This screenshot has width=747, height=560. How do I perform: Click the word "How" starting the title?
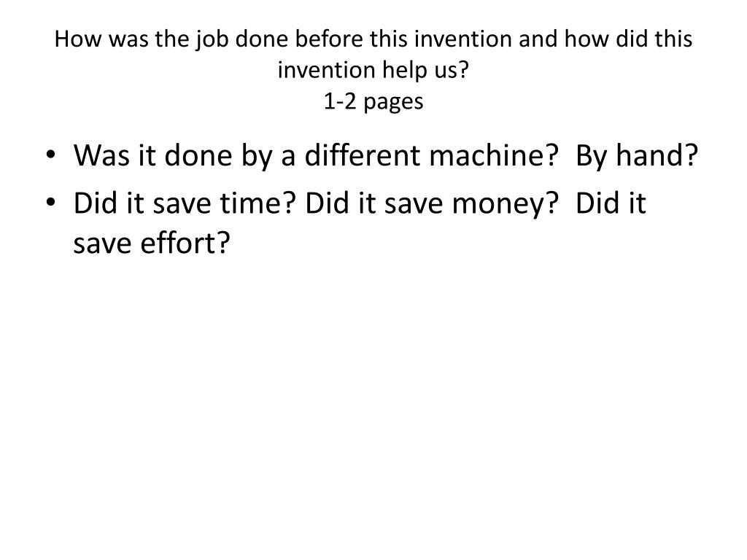click(x=77, y=39)
